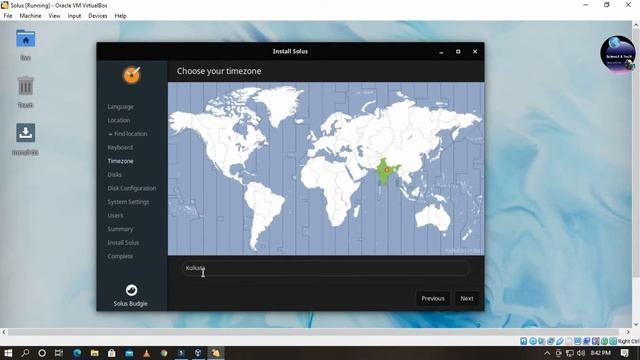Launch Microsoft Edge from taskbar
The image size is (640, 360).
(77, 353)
